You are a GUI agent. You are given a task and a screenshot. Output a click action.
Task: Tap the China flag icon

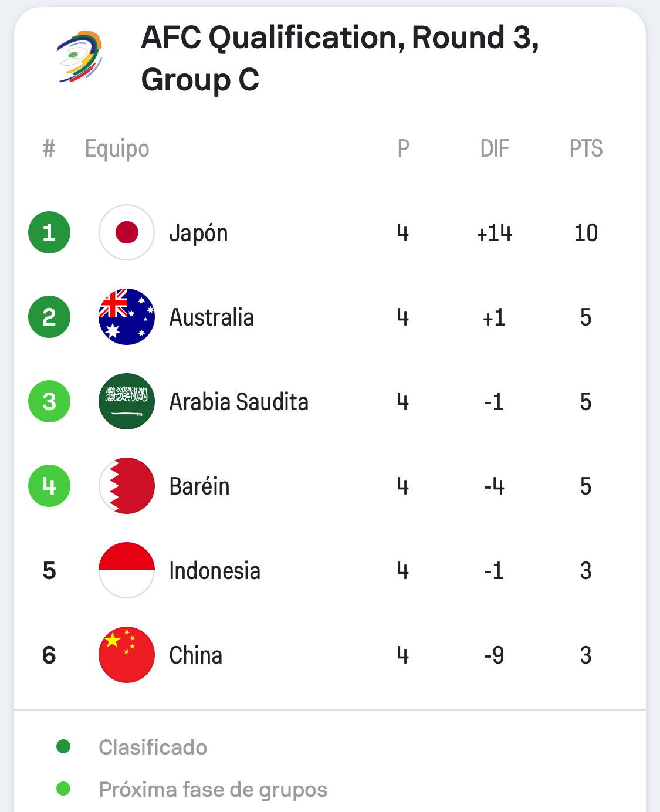click(127, 655)
